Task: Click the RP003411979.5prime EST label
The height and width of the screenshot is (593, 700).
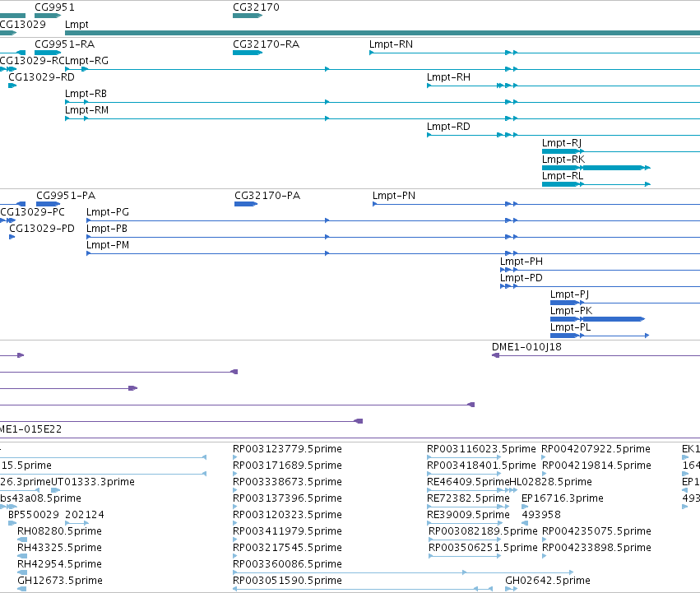Action: (x=287, y=531)
